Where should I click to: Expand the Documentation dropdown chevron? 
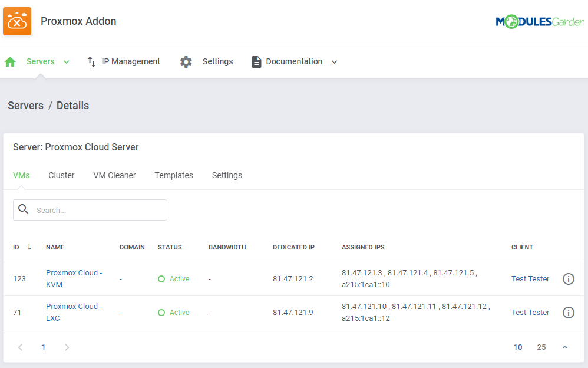[x=335, y=62]
